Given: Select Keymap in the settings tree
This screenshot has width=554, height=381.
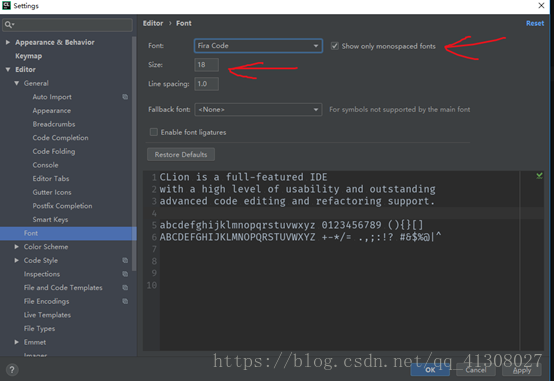Looking at the screenshot, I should click(28, 56).
